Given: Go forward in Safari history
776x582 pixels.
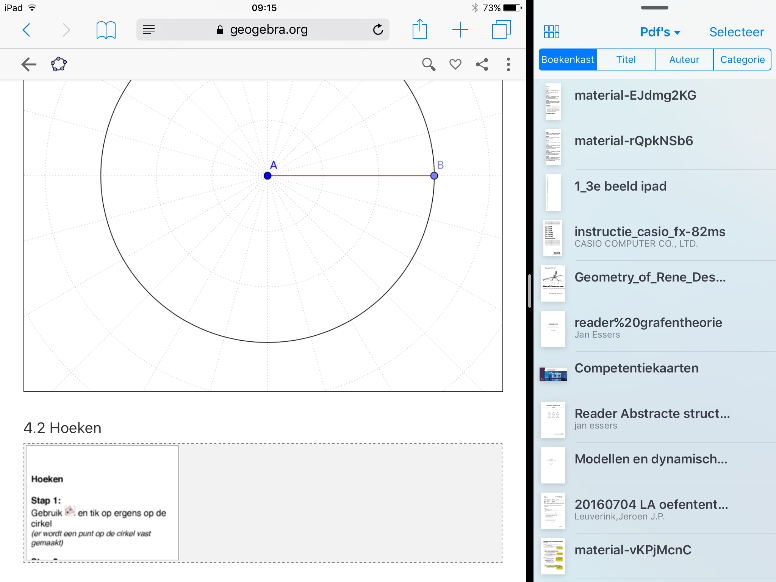Looking at the screenshot, I should click(x=65, y=30).
